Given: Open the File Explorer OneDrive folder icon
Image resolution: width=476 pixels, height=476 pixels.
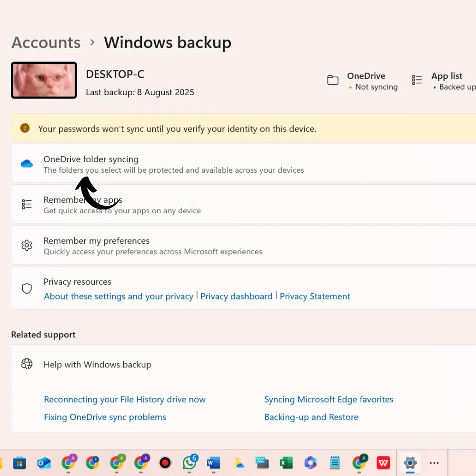Looking at the screenshot, I should point(238,463).
